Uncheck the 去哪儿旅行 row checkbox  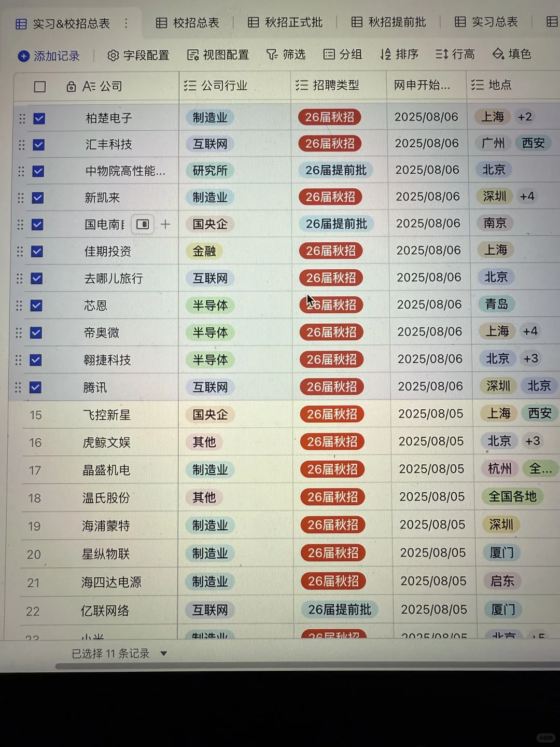pyautogui.click(x=36, y=279)
